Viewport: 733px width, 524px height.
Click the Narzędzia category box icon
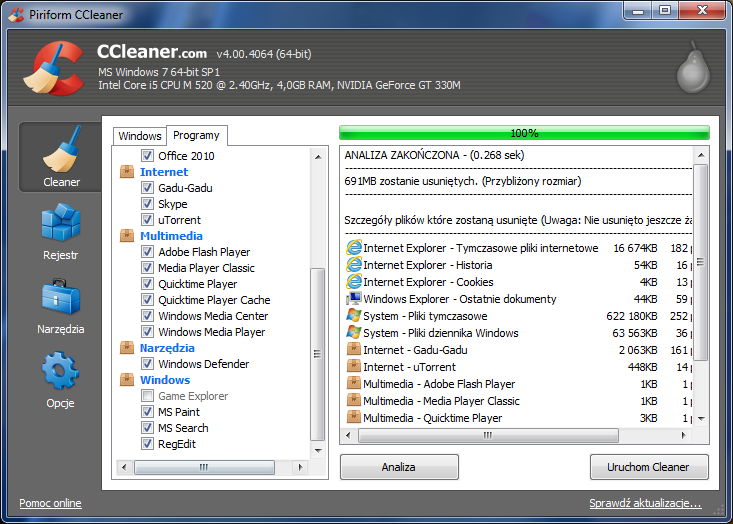point(127,348)
